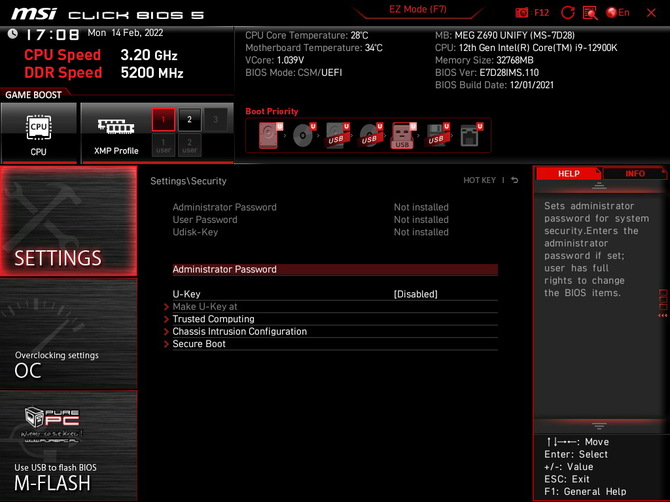Take a screenshot with the F12 camera icon

tap(522, 13)
